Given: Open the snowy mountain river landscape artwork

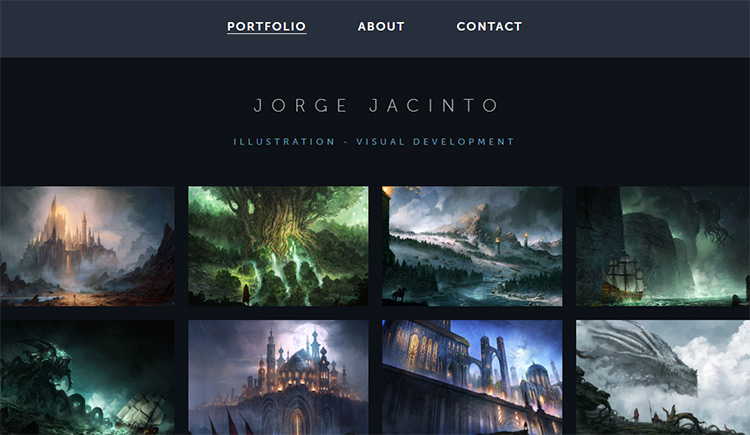Looking at the screenshot, I should coord(472,246).
